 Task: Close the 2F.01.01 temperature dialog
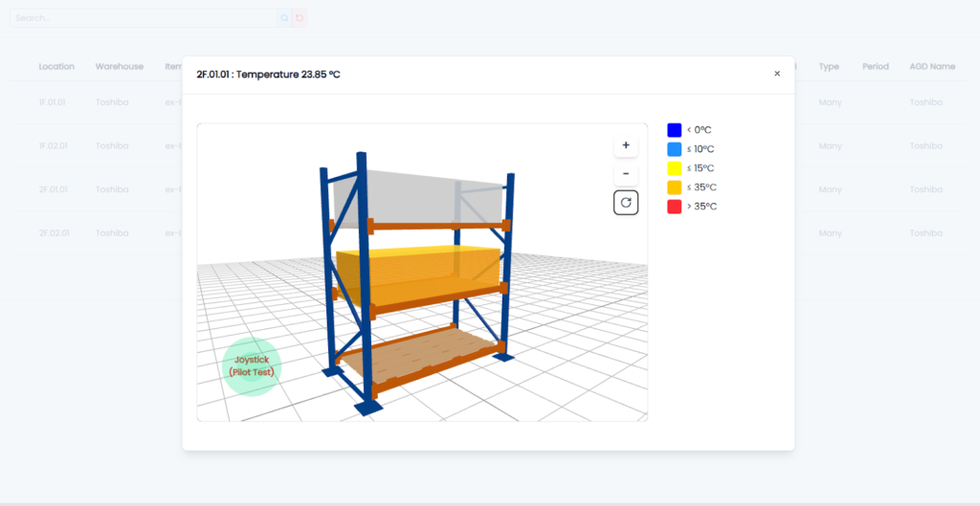click(777, 74)
